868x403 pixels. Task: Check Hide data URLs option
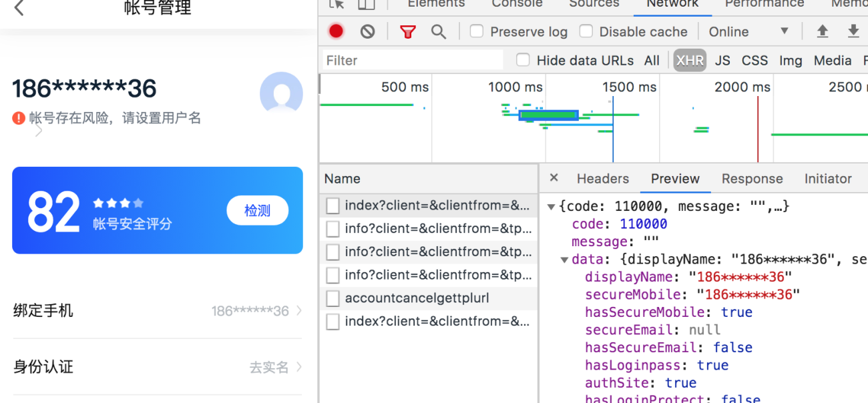(x=523, y=60)
